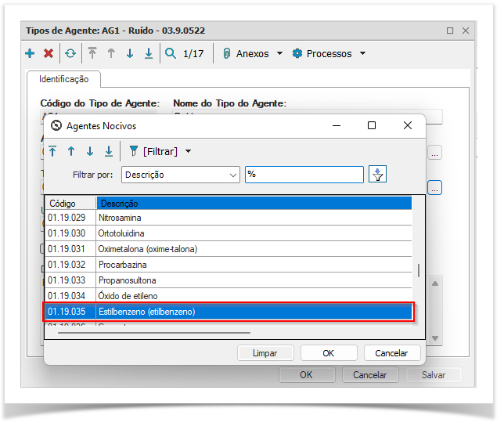Go to last record in Tipos de Agente toolbar
504x426 pixels.
(149, 53)
